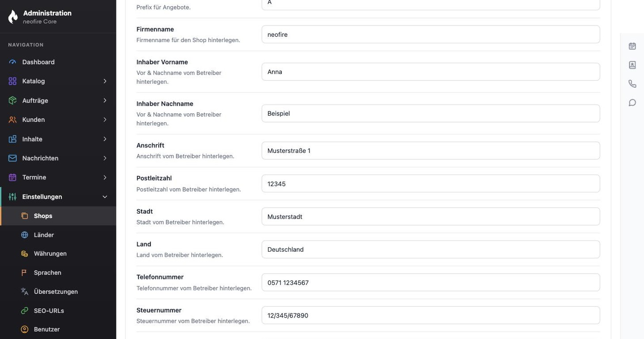Open the chat bubble icon in right sidebar
The width and height of the screenshot is (644, 339).
coord(632,103)
